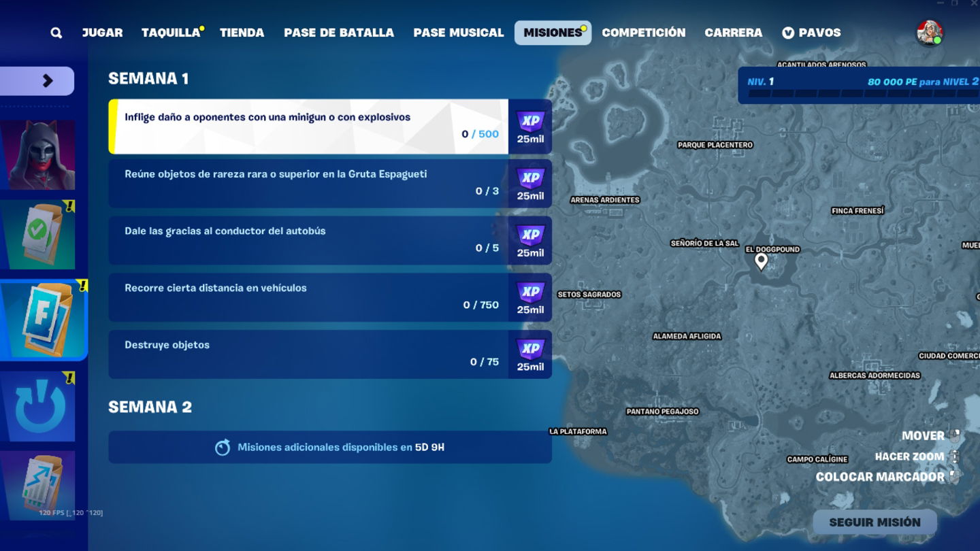Image resolution: width=980 pixels, height=551 pixels.
Task: Click the map marker at El Doggpound
Action: [761, 261]
